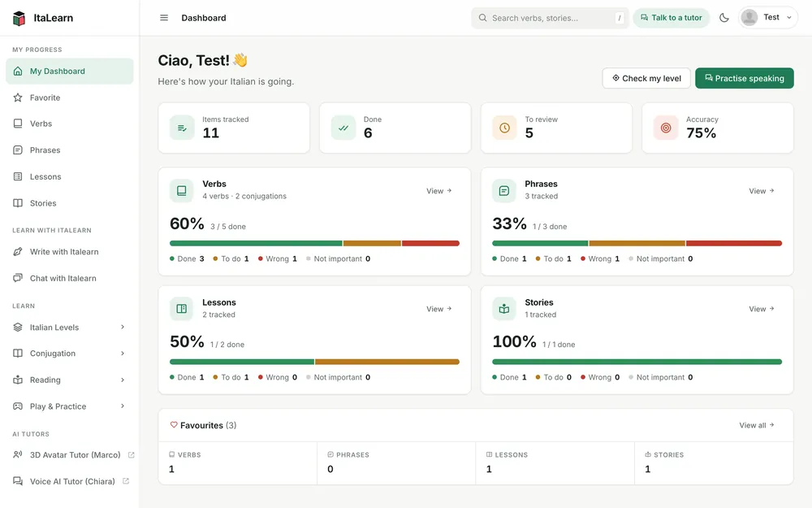Click the Write with Italearn pen icon

pyautogui.click(x=18, y=251)
